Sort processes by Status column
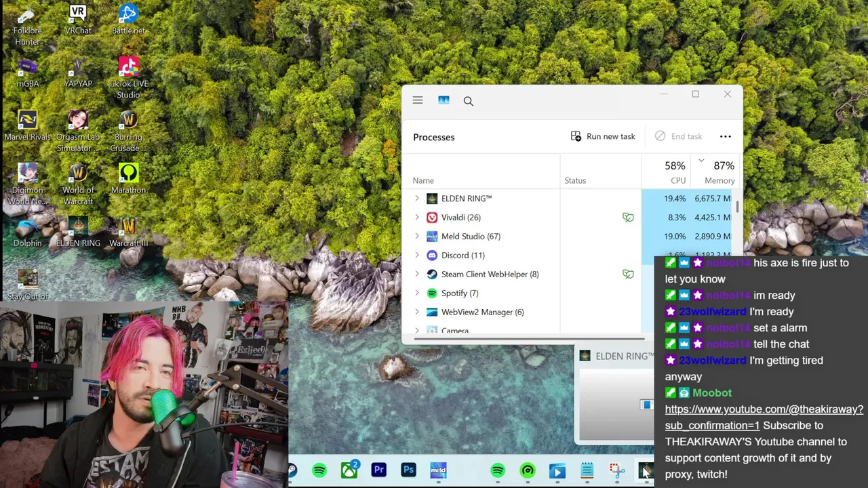Screen dimensions: 868x488 click(x=575, y=180)
